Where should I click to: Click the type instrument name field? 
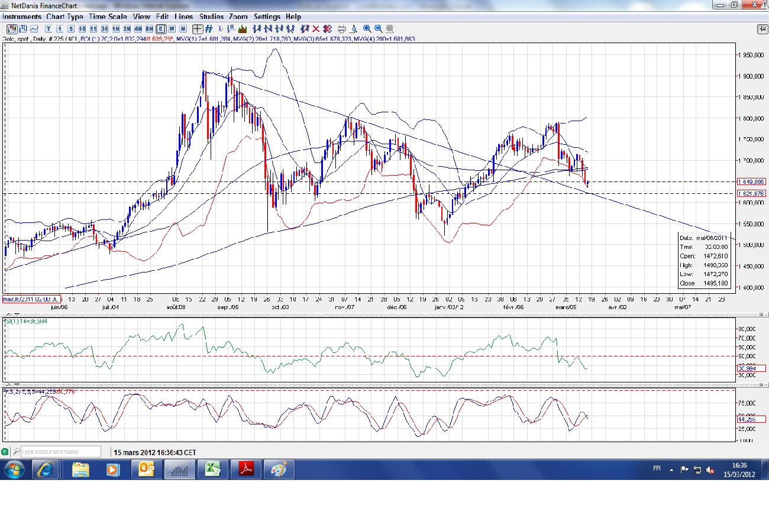61,452
